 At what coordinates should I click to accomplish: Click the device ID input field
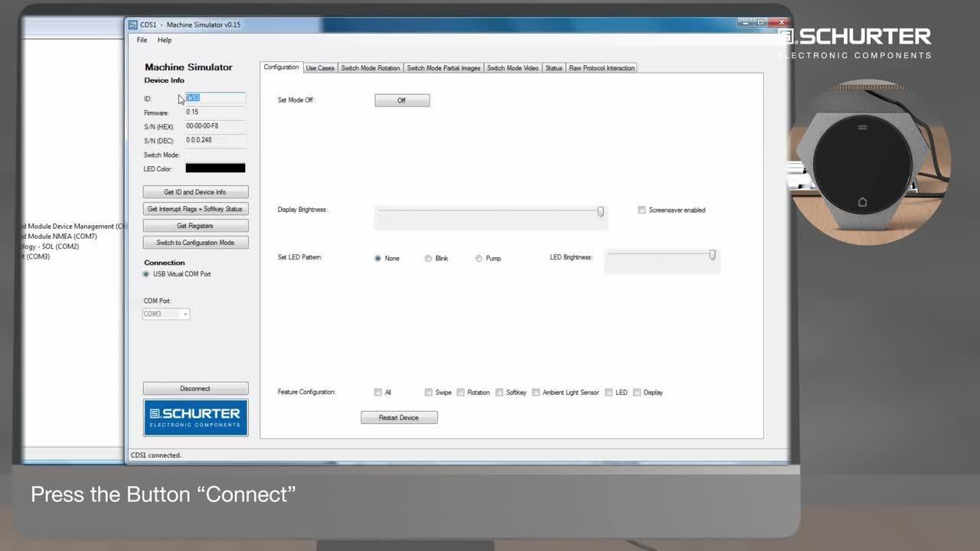(215, 98)
